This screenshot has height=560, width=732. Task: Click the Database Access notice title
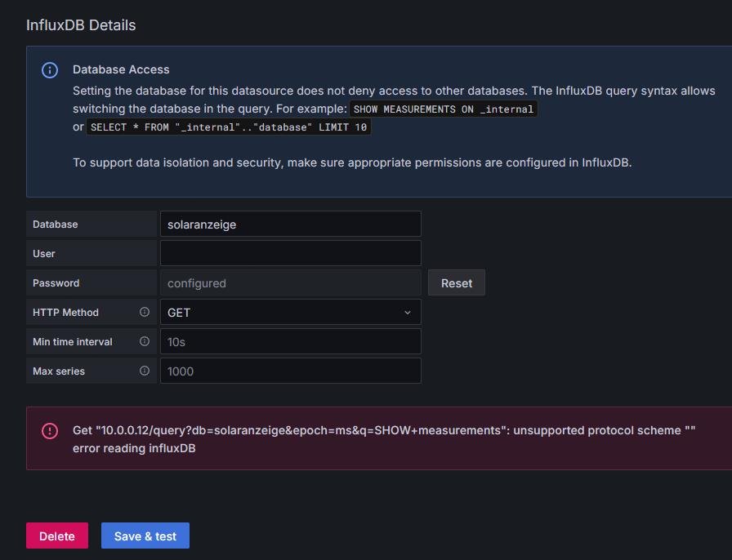click(x=121, y=69)
